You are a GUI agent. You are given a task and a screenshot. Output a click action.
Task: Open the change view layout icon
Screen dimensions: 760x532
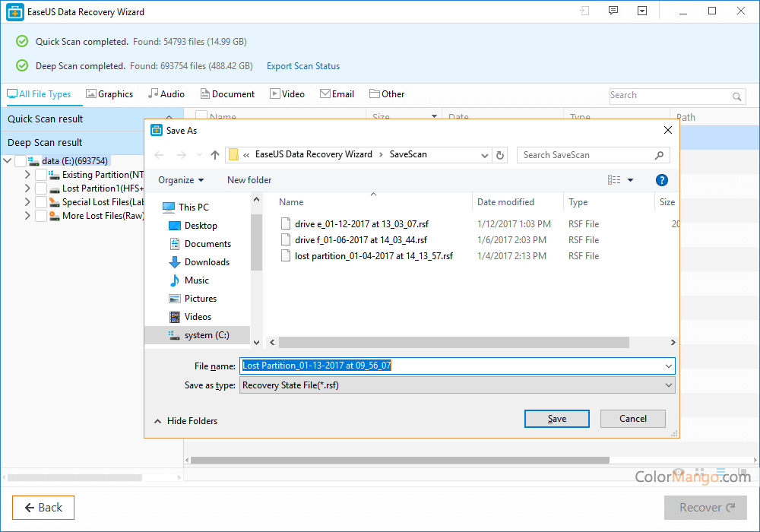pyautogui.click(x=614, y=180)
